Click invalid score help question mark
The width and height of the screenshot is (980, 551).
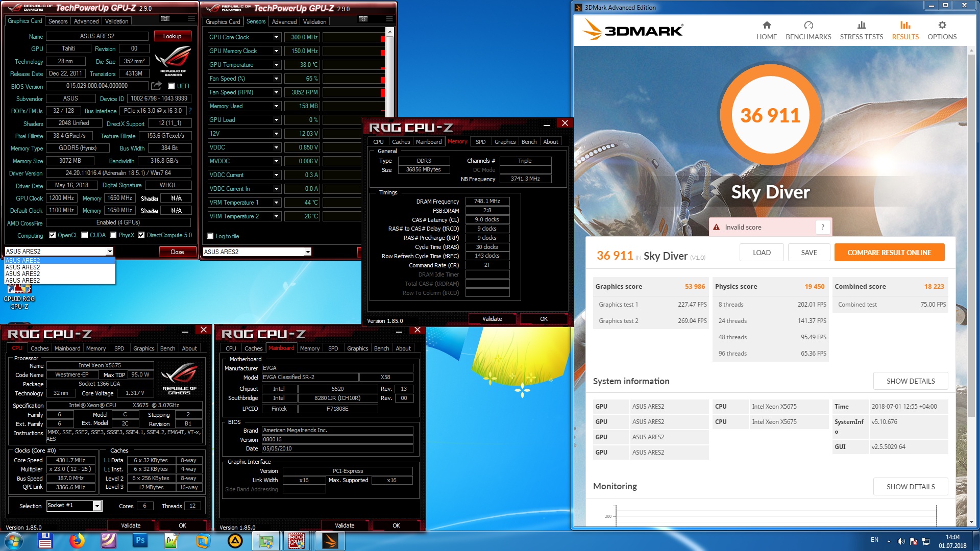pos(823,227)
